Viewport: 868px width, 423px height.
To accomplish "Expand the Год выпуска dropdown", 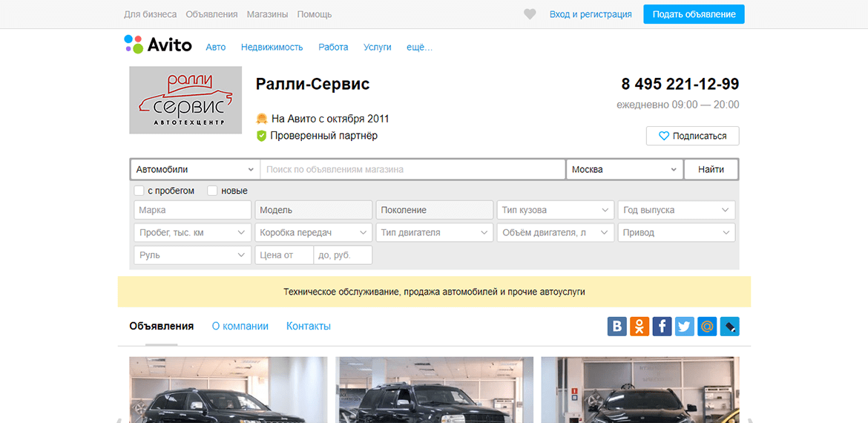I will [677, 211].
